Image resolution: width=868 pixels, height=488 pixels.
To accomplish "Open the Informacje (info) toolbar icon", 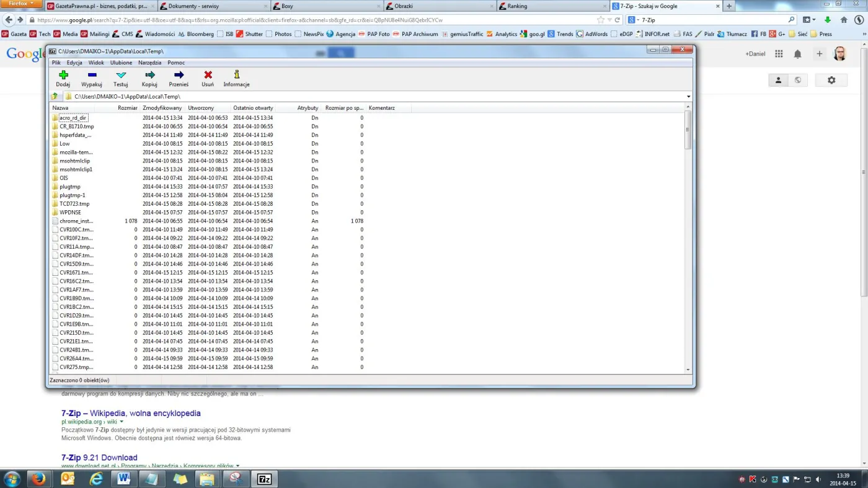I will [236, 74].
